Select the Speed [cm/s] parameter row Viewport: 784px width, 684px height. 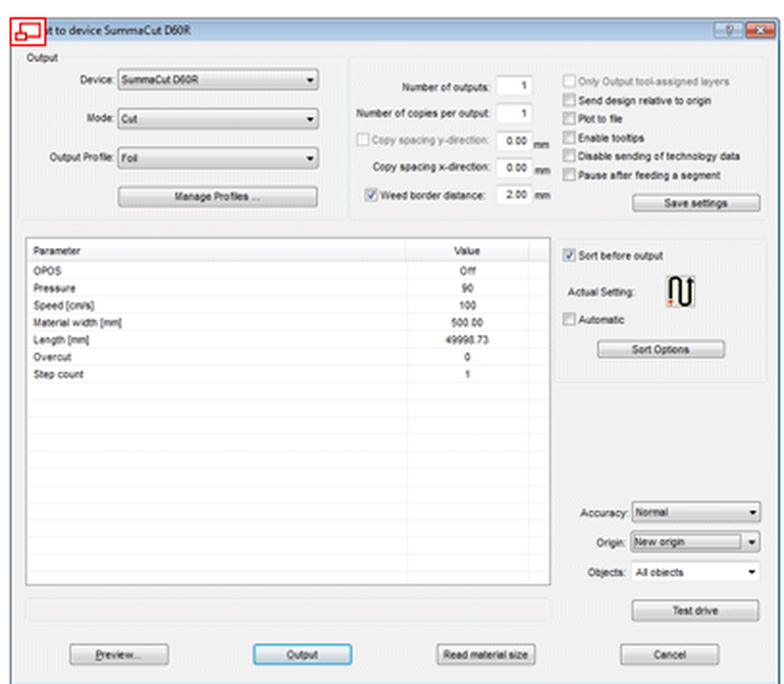288,305
